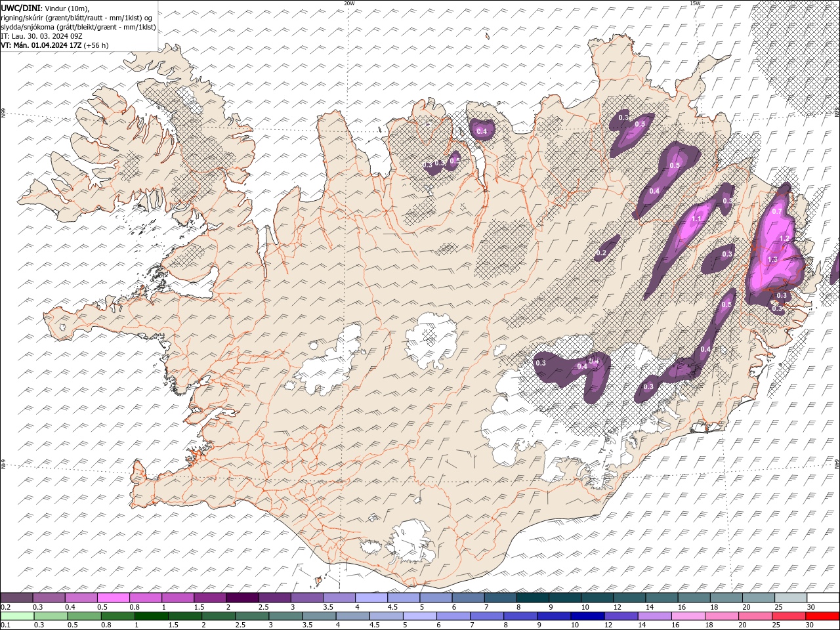
Task: Click the '(+56 h)' forecast offset text
Action: click(96, 45)
